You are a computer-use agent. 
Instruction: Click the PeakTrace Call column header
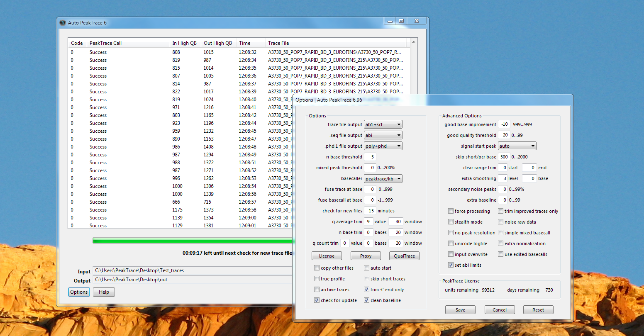click(128, 43)
